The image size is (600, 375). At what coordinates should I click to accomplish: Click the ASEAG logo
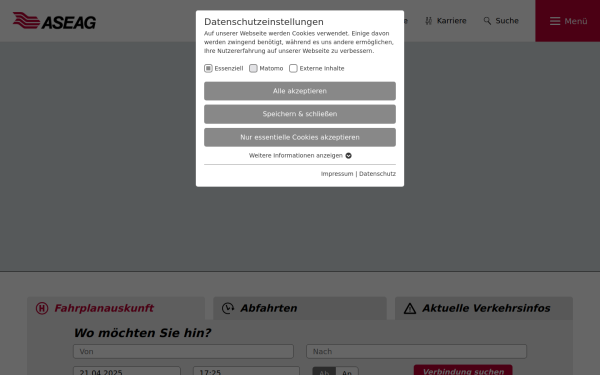54,21
